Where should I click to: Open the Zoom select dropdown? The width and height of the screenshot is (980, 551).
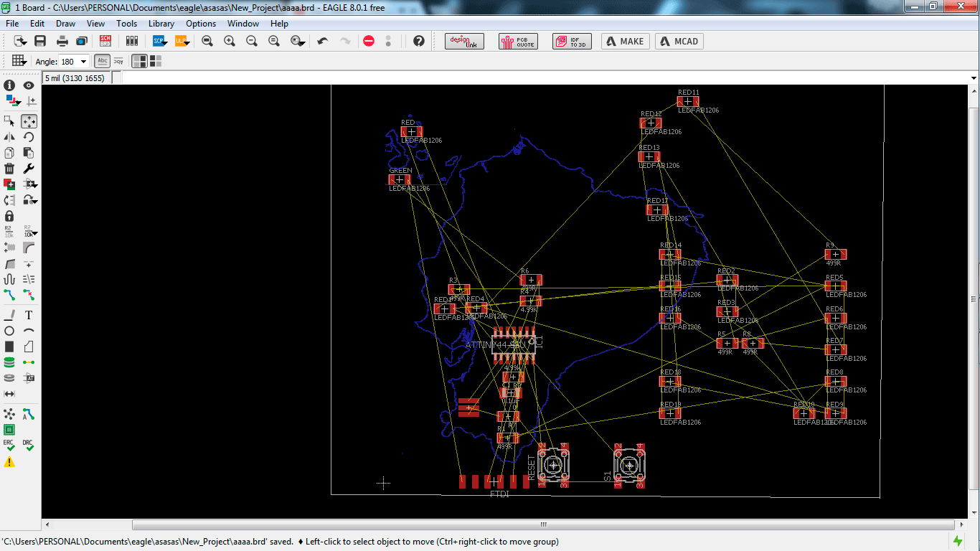[x=298, y=41]
